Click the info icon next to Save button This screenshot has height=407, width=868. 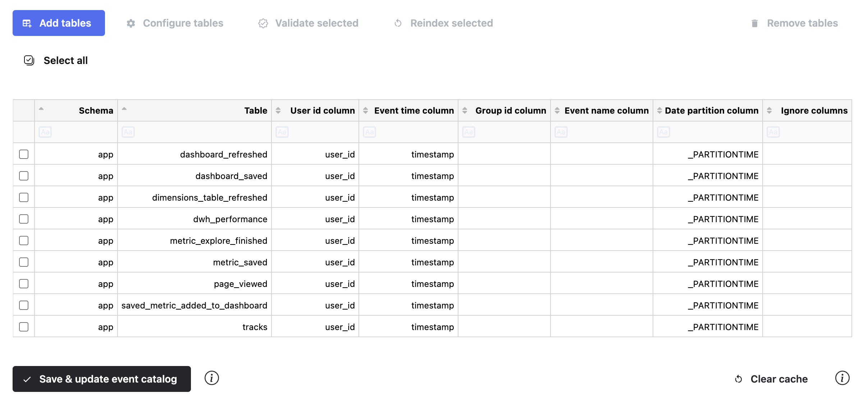(x=211, y=378)
